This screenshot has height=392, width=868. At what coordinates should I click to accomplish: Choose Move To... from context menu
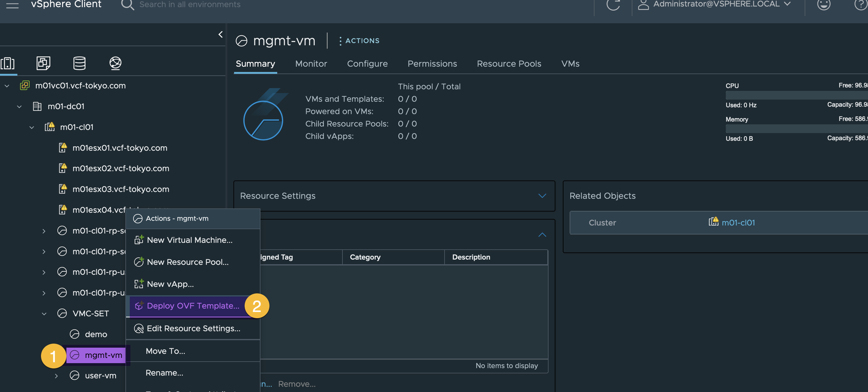193,351
